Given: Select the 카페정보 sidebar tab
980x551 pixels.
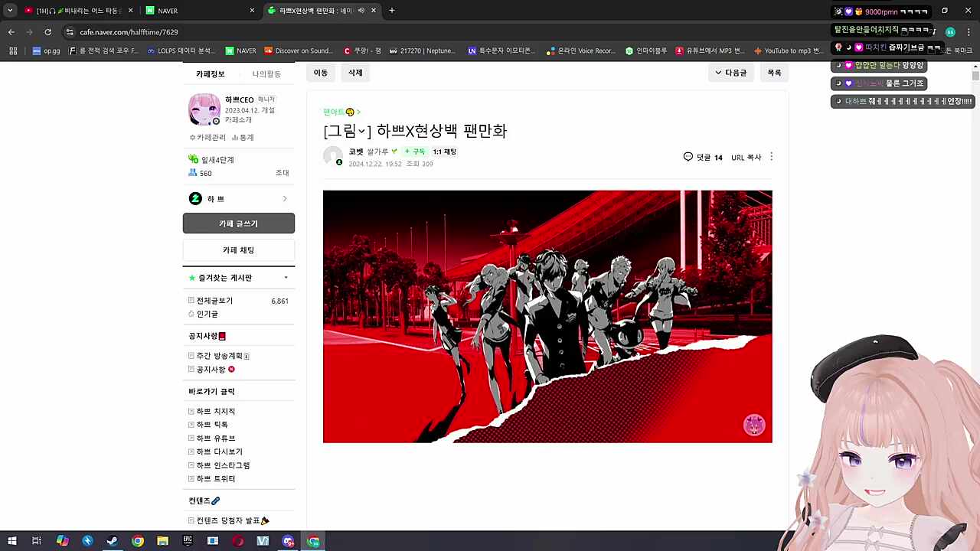Looking at the screenshot, I should (x=211, y=74).
